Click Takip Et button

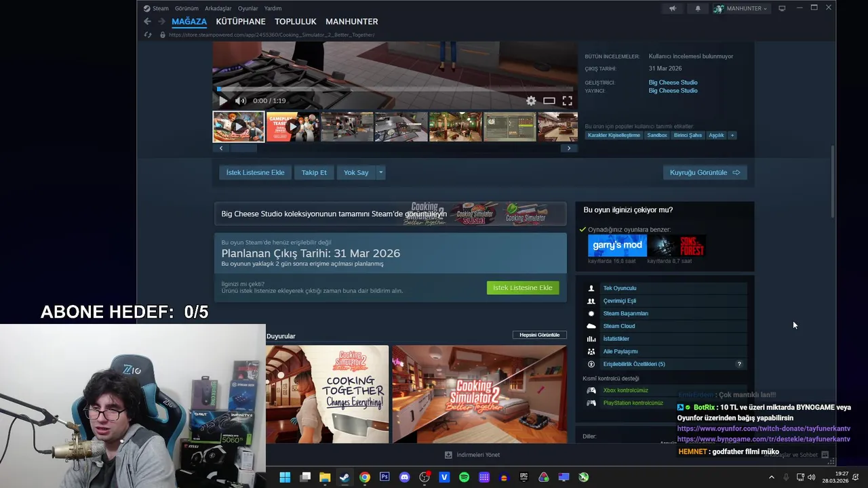click(314, 172)
